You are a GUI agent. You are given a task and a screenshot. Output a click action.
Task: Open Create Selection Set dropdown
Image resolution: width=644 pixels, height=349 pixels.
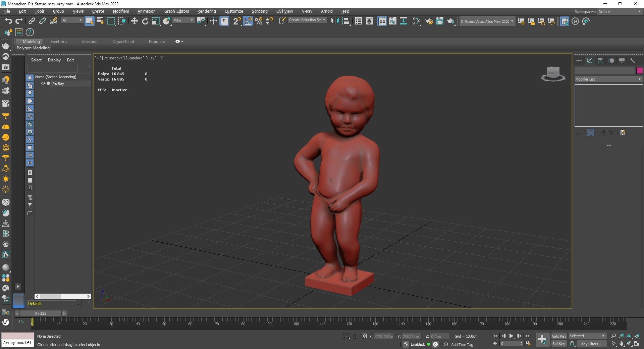[307, 20]
